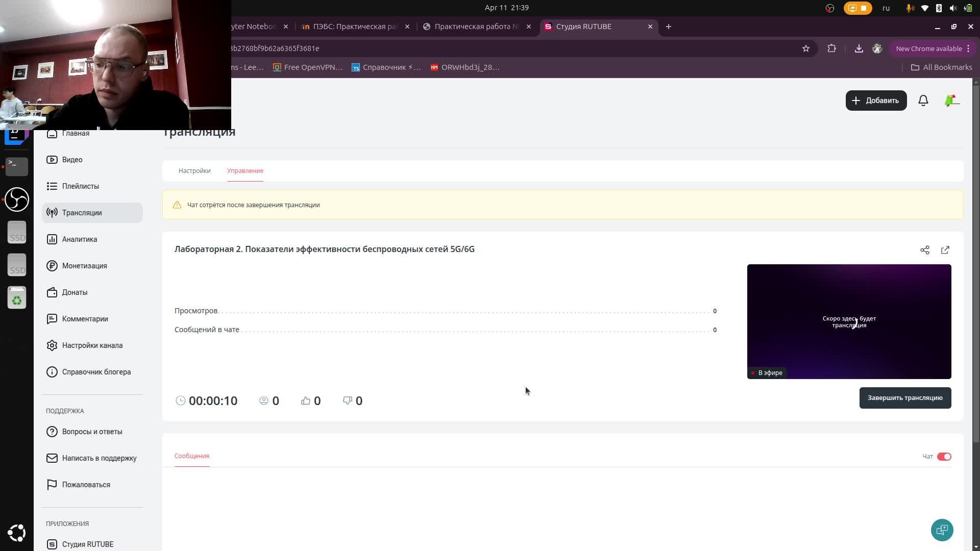The width and height of the screenshot is (980, 551).
Task: Click the stream preview thumbnail
Action: pos(848,321)
